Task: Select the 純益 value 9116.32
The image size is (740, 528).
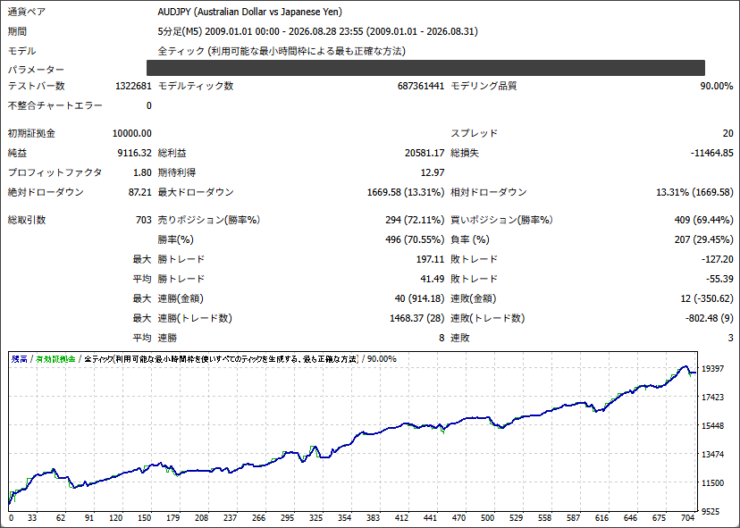Action: tap(135, 153)
